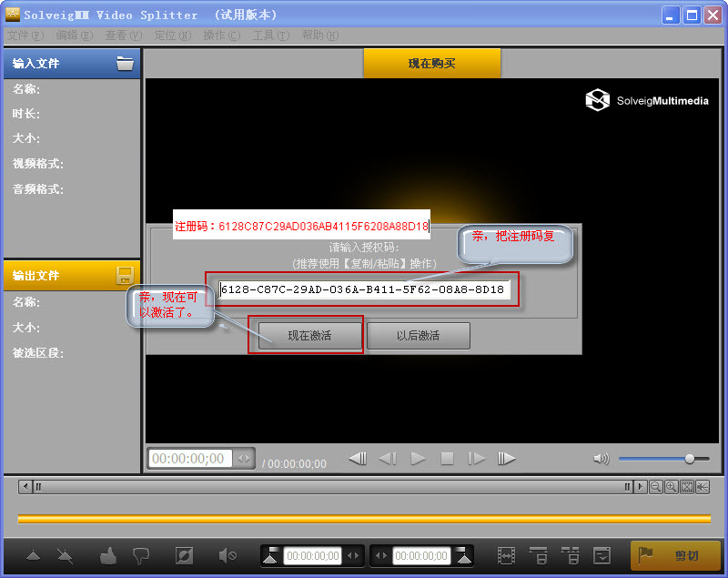Open the 查看(V) menu
Screen dimensions: 728x578
tap(124, 35)
